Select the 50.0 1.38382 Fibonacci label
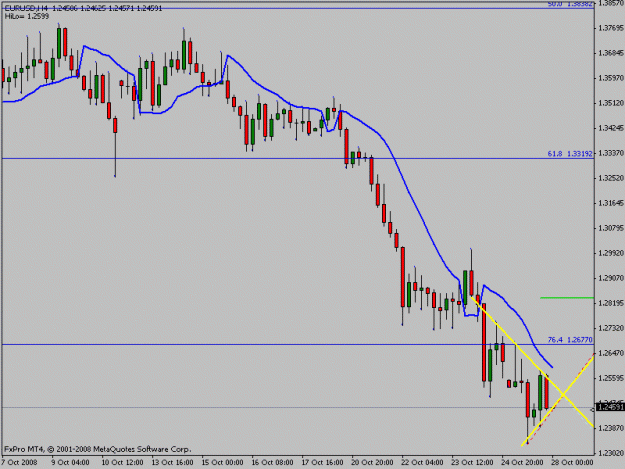This screenshot has height=469, width=625. 570,4
